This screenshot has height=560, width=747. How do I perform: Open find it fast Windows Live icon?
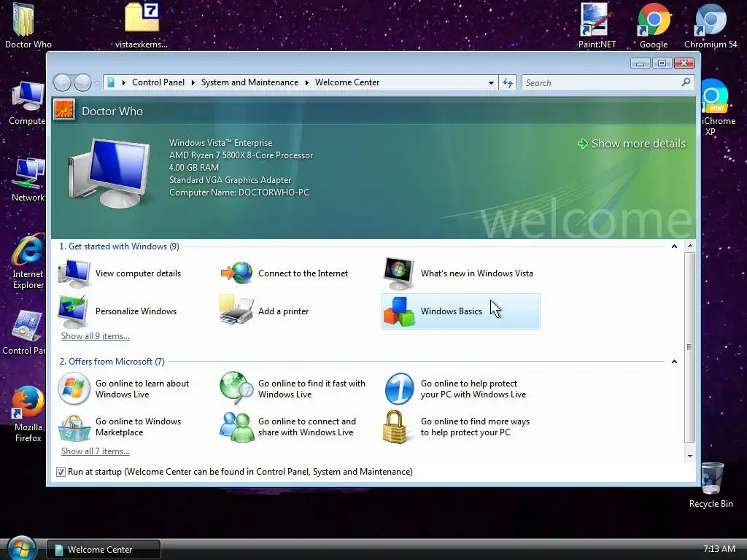pos(237,388)
